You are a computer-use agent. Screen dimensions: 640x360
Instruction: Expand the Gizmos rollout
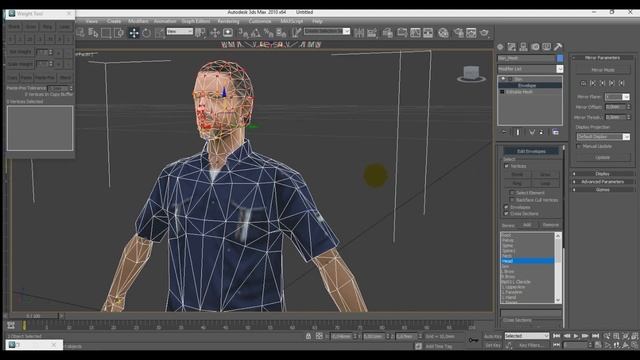(x=602, y=190)
